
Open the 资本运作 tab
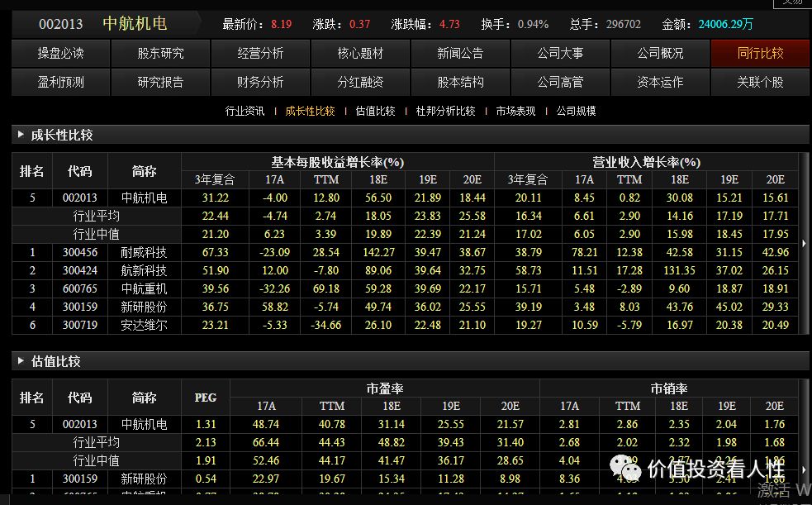[x=660, y=83]
